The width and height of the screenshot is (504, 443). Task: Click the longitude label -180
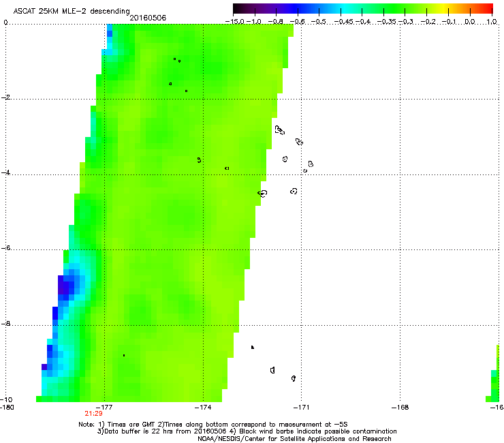(x=7, y=408)
